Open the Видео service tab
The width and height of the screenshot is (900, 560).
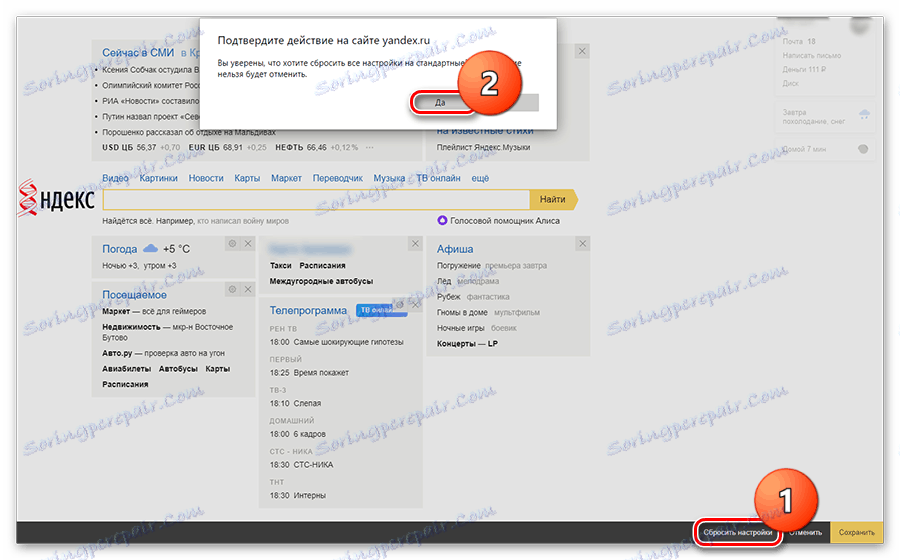tap(115, 178)
